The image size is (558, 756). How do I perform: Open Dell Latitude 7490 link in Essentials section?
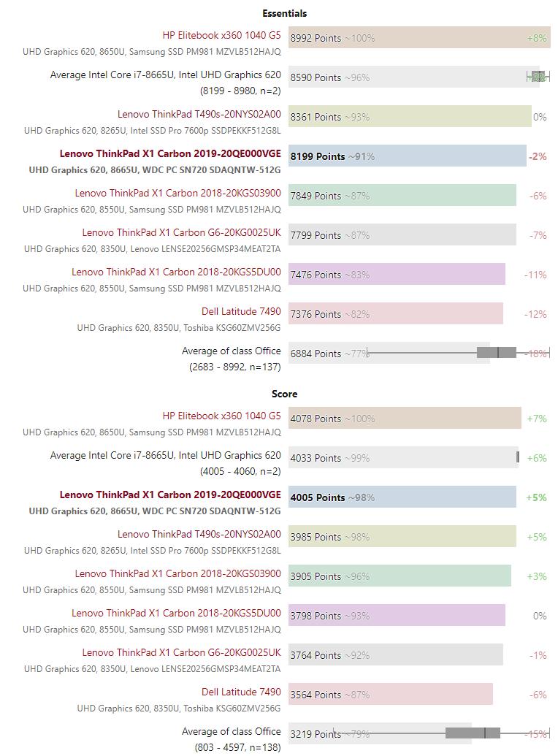click(241, 311)
